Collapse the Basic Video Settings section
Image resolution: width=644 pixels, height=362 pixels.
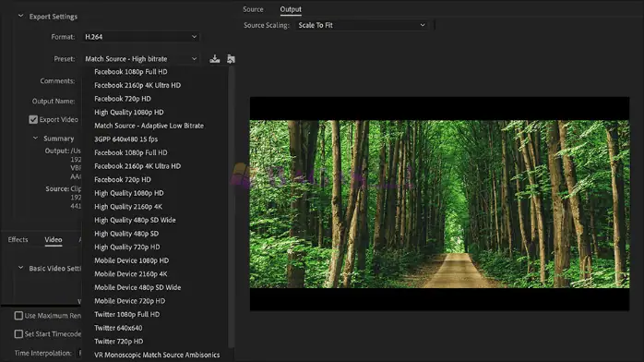click(x=20, y=268)
